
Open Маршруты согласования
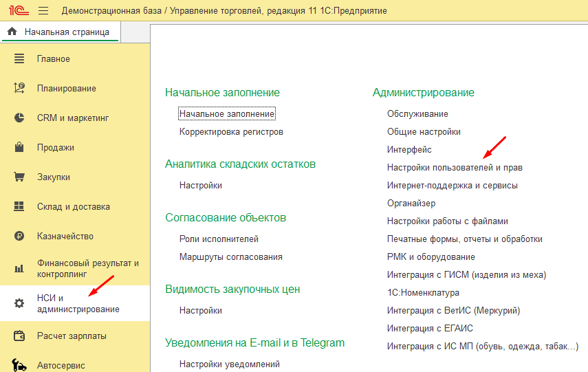click(x=231, y=257)
